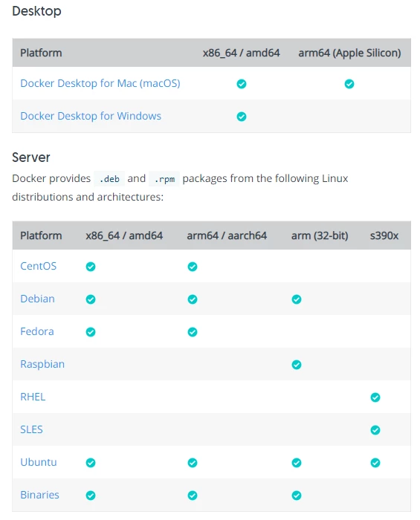Image resolution: width=420 pixels, height=520 pixels.
Task: Open the Ubuntu platform link
Action: [x=39, y=462]
